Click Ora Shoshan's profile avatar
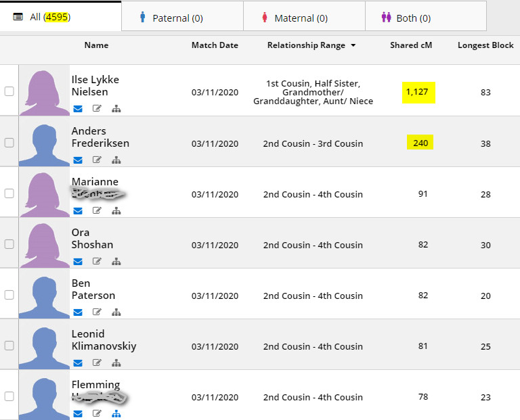Screen dimensions: 520x420 click(x=44, y=243)
